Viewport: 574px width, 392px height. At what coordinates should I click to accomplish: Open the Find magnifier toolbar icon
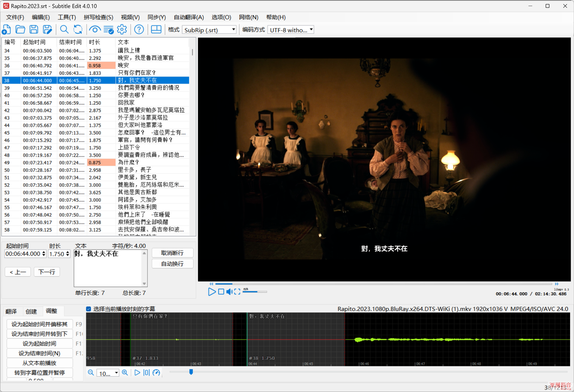click(x=64, y=29)
